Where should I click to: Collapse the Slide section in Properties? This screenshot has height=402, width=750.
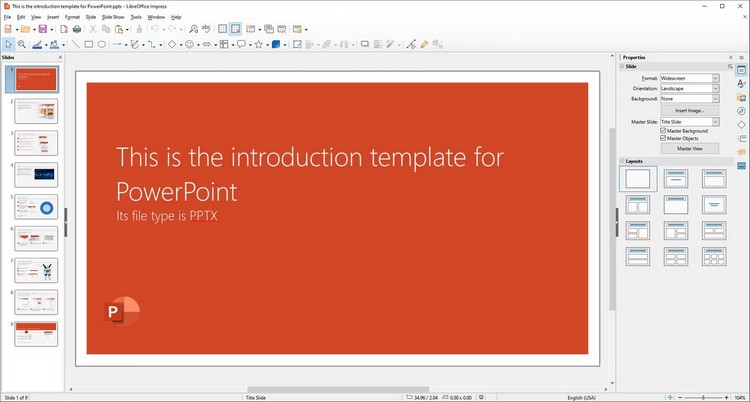click(622, 67)
